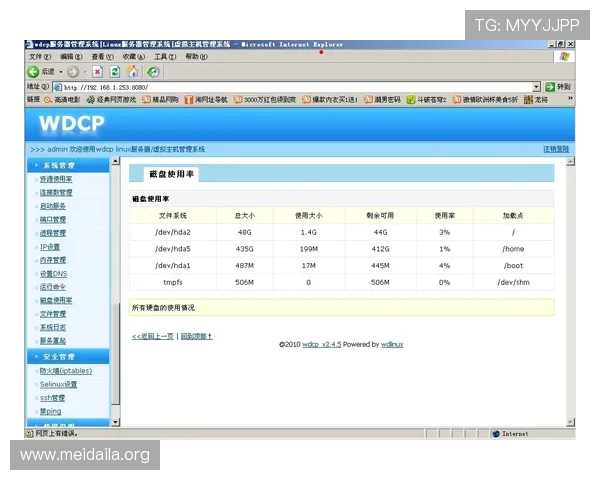This screenshot has width=600, height=480.
Task: Open the wdlinux footer link
Action: coord(392,344)
